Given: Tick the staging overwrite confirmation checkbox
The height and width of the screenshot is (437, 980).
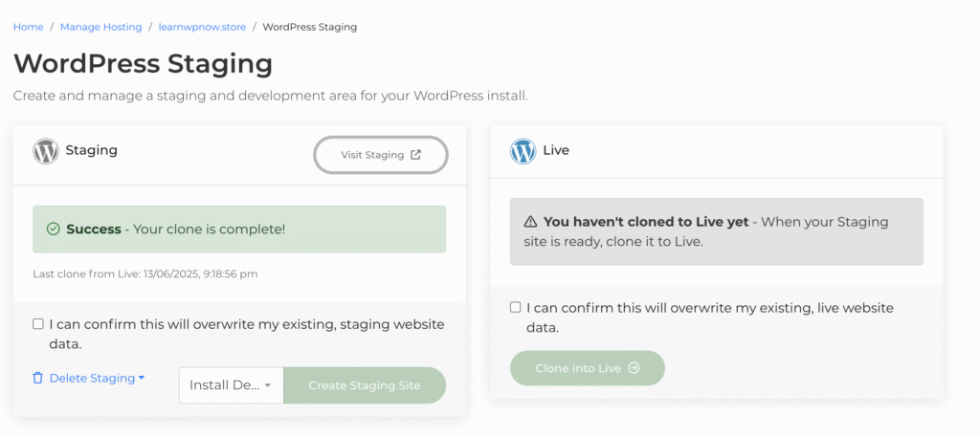Looking at the screenshot, I should click(x=38, y=324).
